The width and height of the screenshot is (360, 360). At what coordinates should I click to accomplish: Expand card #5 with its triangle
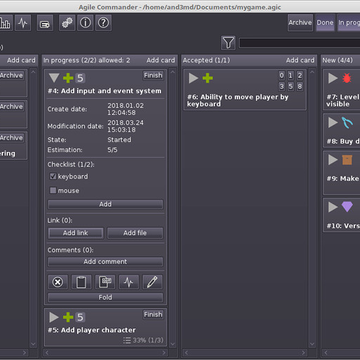(54, 317)
